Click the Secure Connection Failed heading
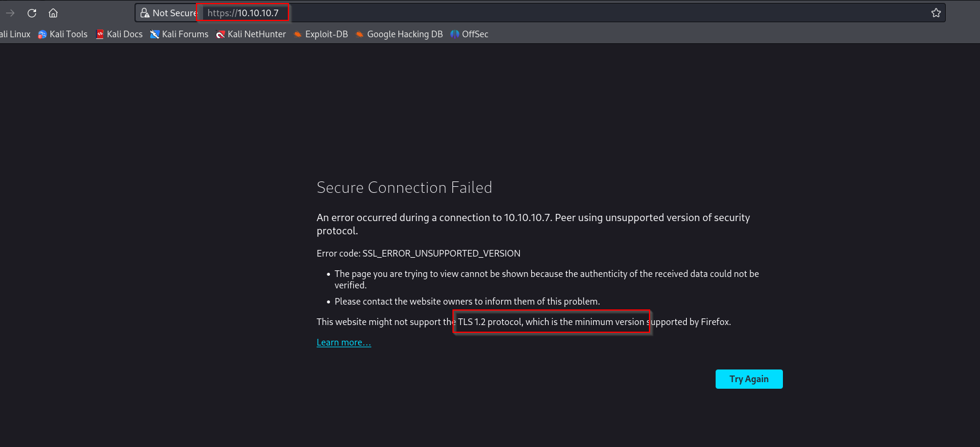This screenshot has height=447, width=980. [x=404, y=187]
